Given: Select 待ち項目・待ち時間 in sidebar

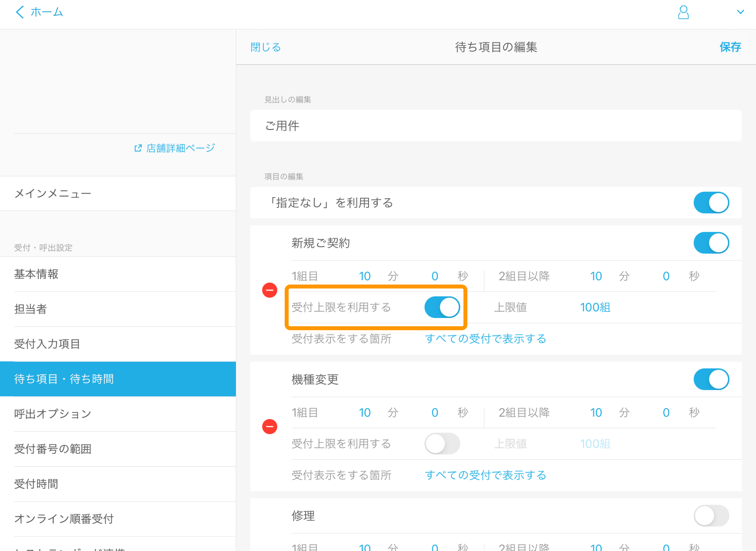Looking at the screenshot, I should pos(118,379).
